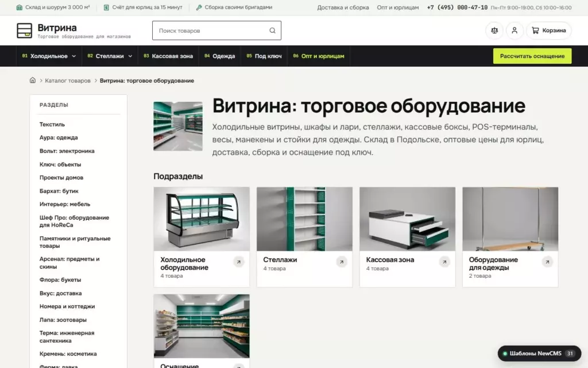Click the Витрина logo icon
588x368 pixels.
24,30
